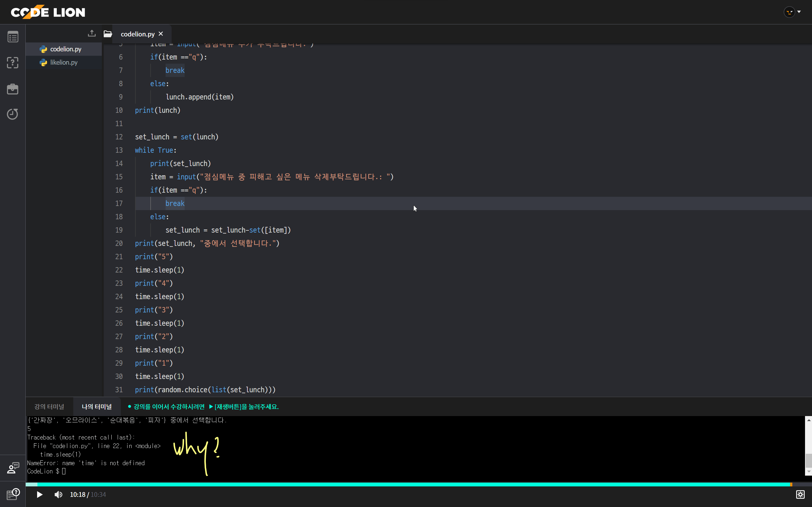Click the video settings gear icon
The image size is (812, 507).
pos(800,494)
